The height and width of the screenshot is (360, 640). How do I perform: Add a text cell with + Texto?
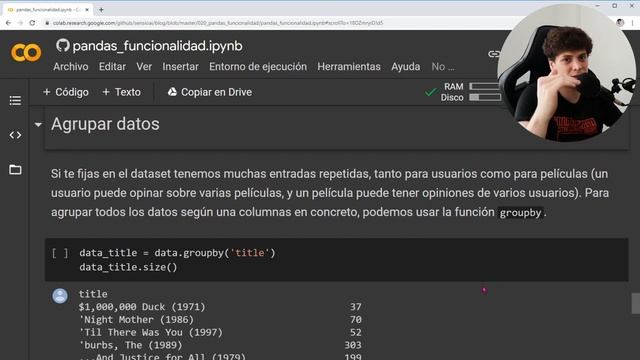[x=121, y=92]
